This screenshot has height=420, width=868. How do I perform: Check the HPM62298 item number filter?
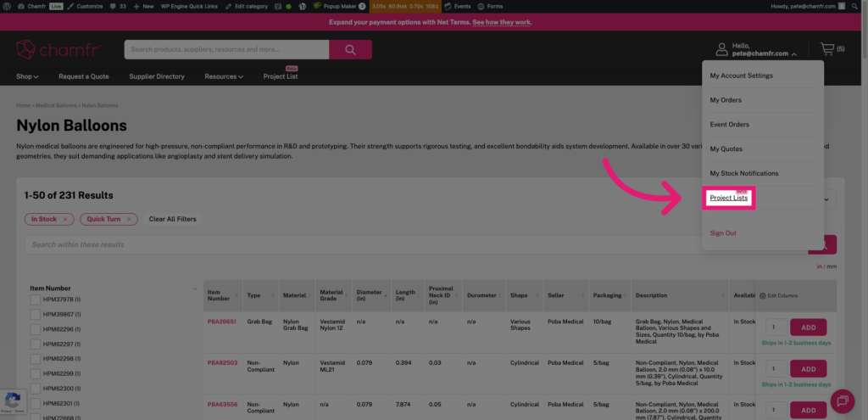pyautogui.click(x=36, y=359)
